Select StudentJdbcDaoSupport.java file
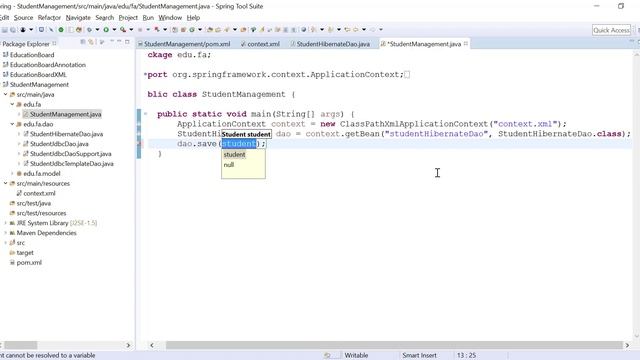The width and height of the screenshot is (640, 360). tap(71, 154)
